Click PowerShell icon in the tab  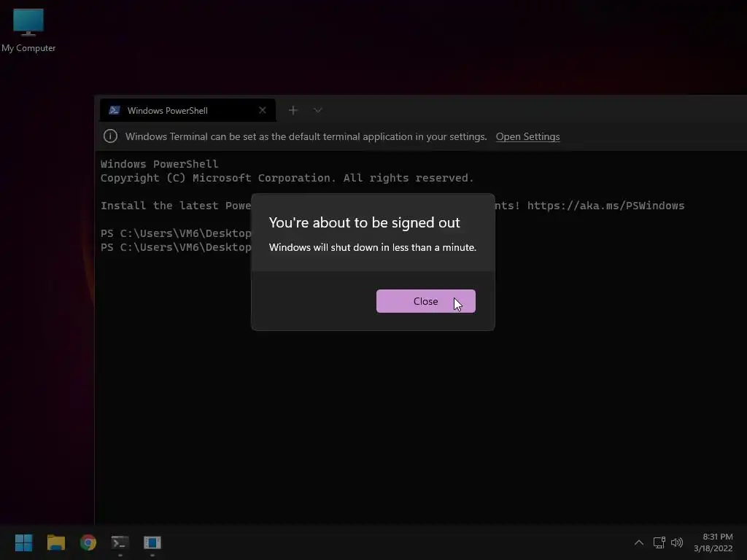pyautogui.click(x=115, y=111)
